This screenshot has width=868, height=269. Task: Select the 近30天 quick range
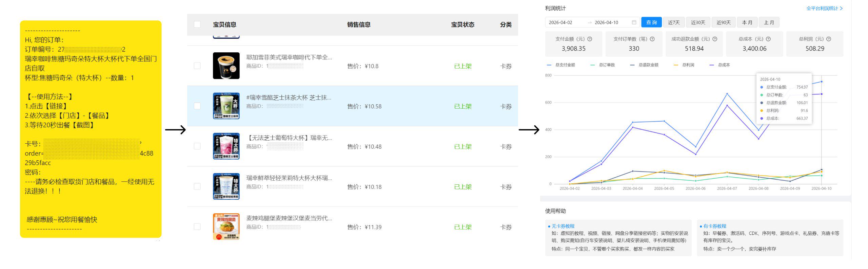point(698,22)
